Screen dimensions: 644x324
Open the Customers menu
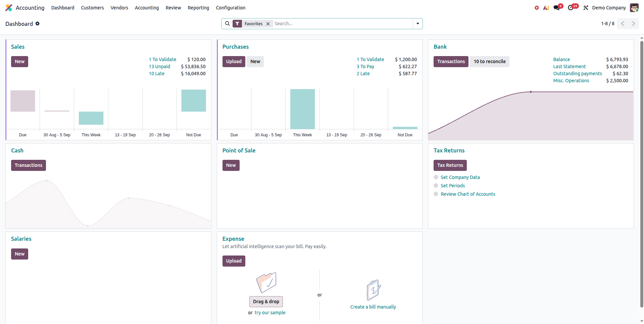tap(92, 8)
